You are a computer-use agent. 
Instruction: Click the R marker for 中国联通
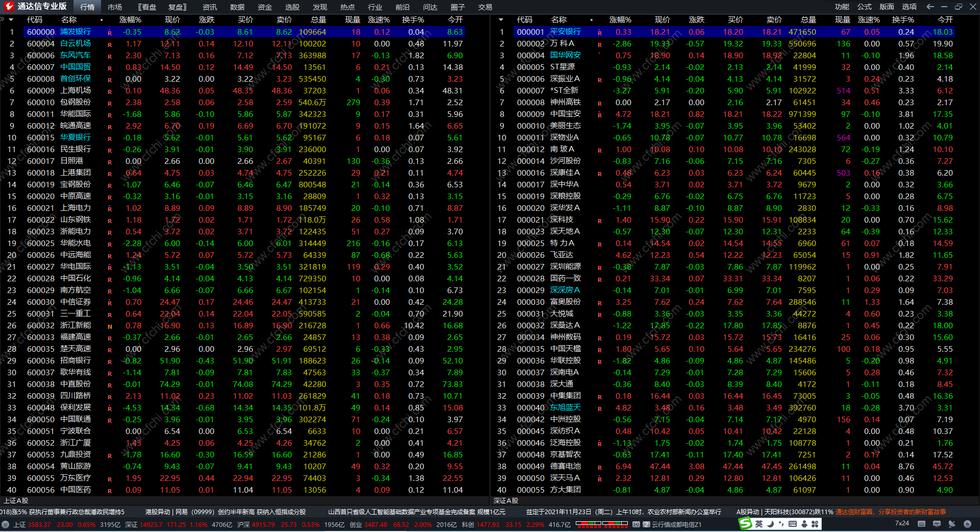(x=110, y=420)
